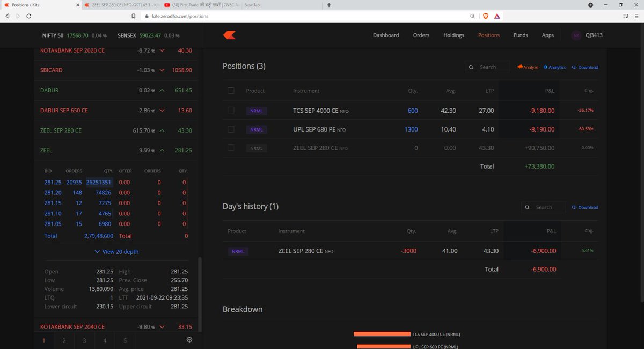Open the Funds page
The image size is (644, 349).
[x=521, y=35]
